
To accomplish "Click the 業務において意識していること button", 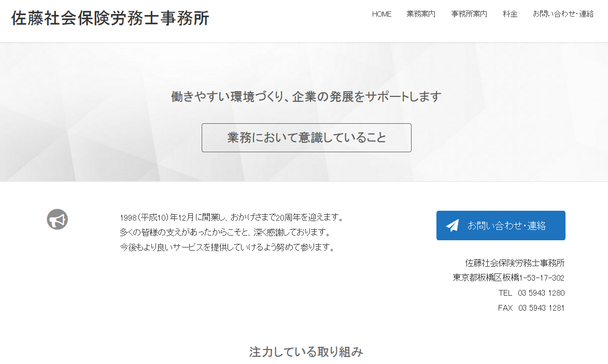I will tap(306, 138).
